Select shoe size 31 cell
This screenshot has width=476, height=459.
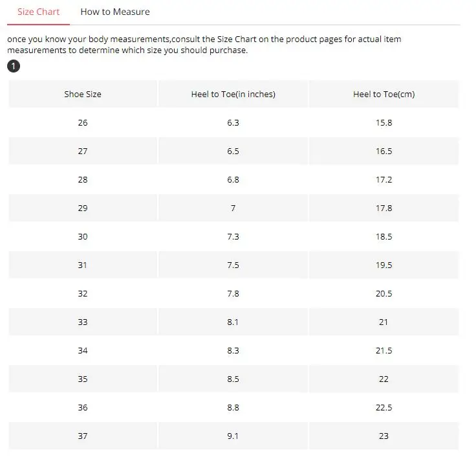pos(83,265)
